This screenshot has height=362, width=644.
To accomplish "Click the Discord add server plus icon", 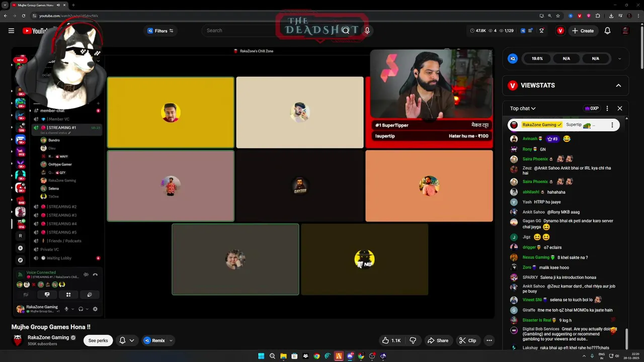I will [20, 248].
